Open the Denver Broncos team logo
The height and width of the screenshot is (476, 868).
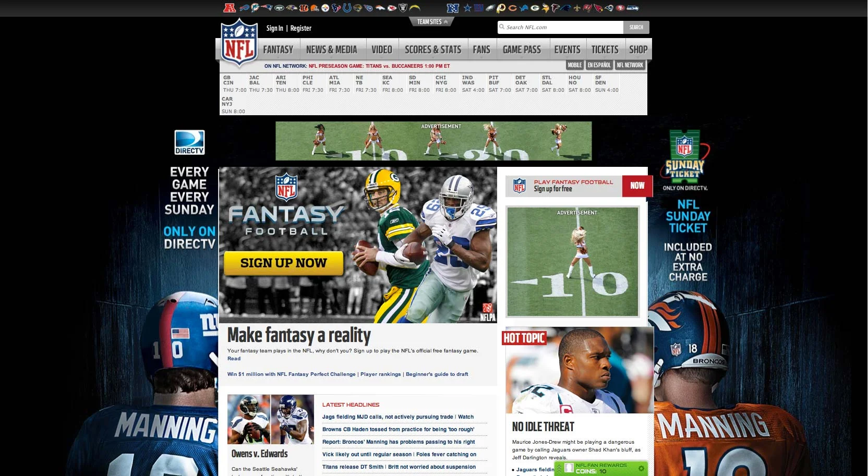click(380, 8)
